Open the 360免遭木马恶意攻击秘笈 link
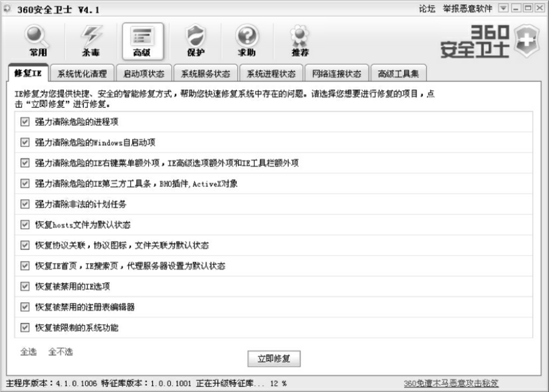The image size is (549, 392). 451,383
